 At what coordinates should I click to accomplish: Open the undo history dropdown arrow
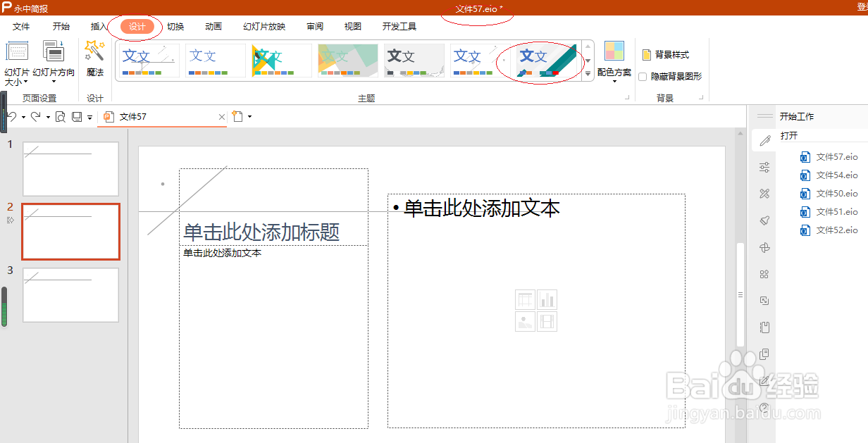click(23, 117)
